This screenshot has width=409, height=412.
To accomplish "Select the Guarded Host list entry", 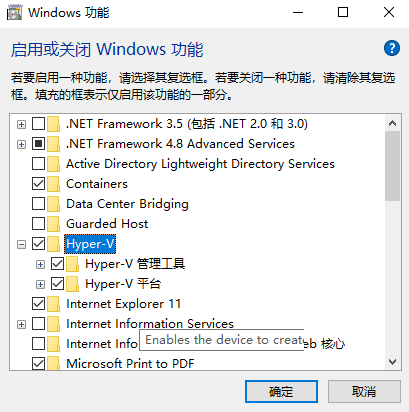I will pos(107,224).
